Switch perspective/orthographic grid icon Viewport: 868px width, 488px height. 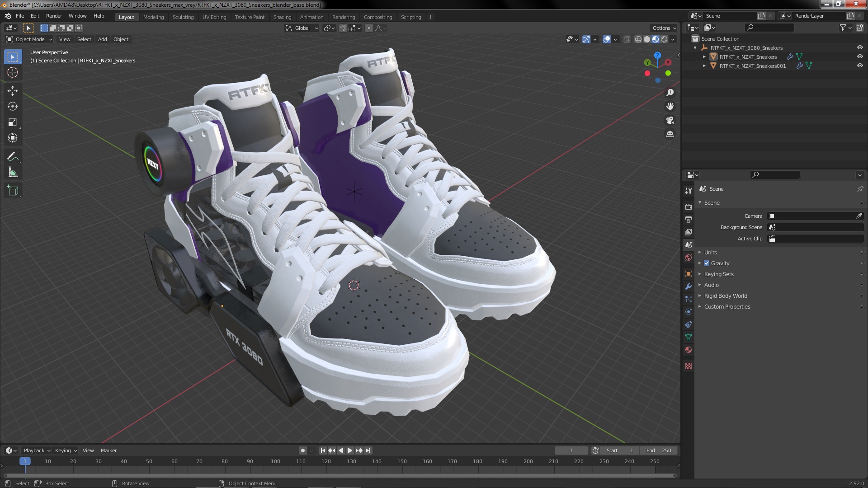coord(670,134)
